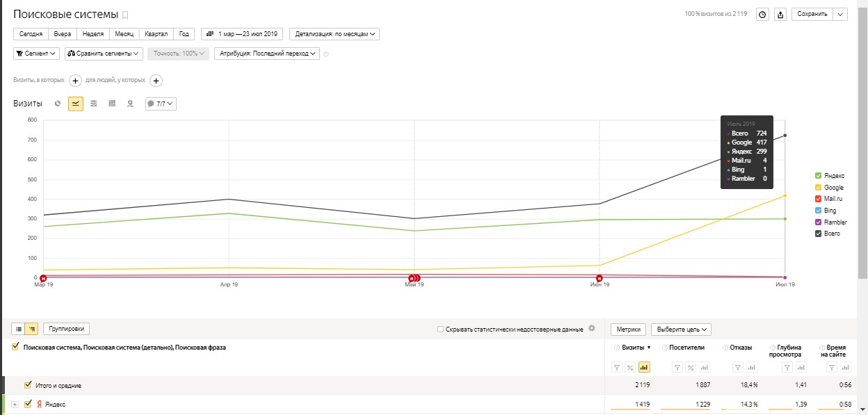
Task: Toggle Bing series in chart legend
Action: (818, 210)
